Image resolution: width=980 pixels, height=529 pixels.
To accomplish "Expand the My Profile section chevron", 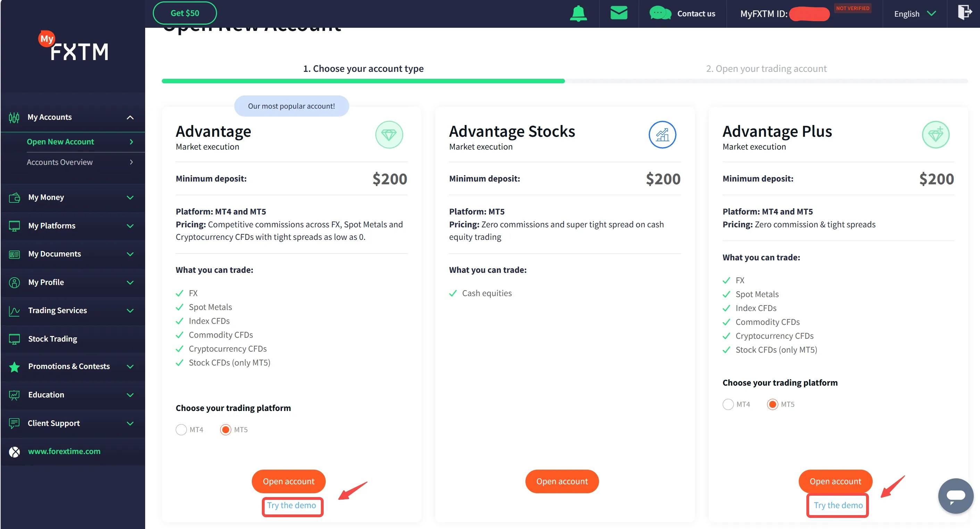I will 130,283.
